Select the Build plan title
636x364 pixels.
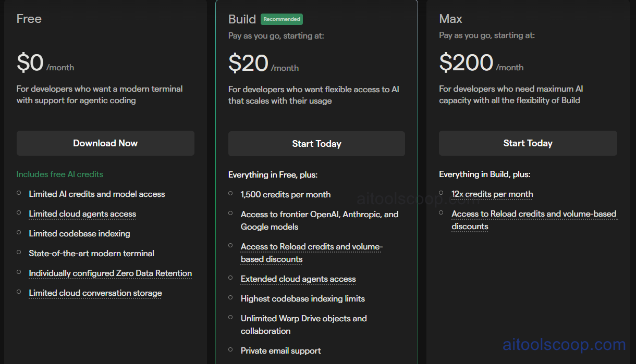pyautogui.click(x=242, y=19)
